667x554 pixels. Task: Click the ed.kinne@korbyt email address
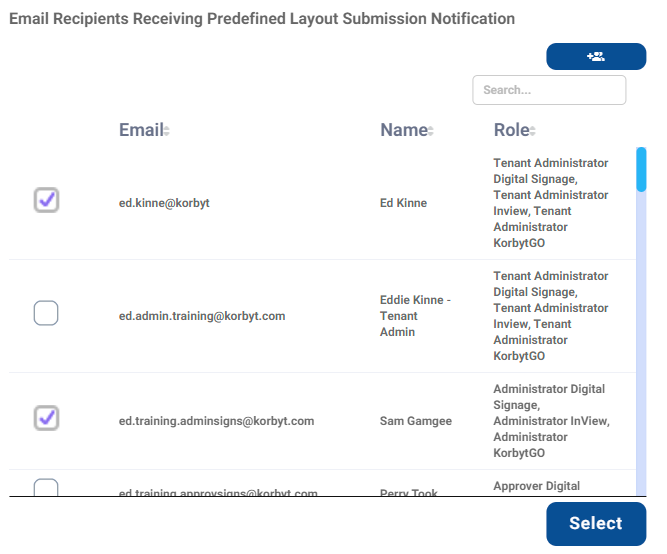point(164,203)
